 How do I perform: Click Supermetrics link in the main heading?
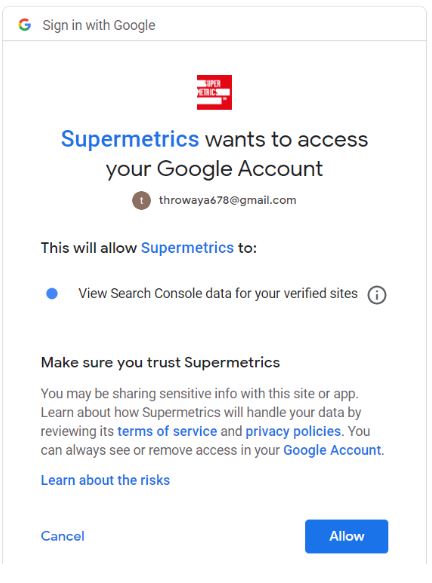pyautogui.click(x=130, y=139)
